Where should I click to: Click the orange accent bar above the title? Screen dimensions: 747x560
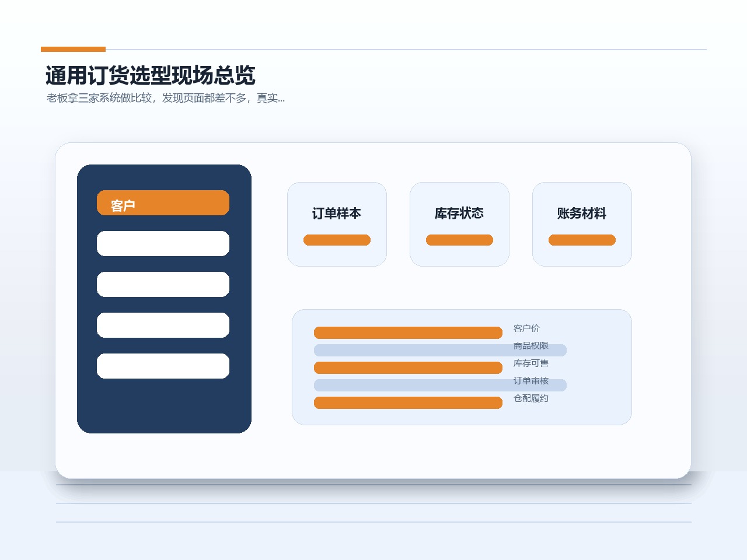[73, 49]
